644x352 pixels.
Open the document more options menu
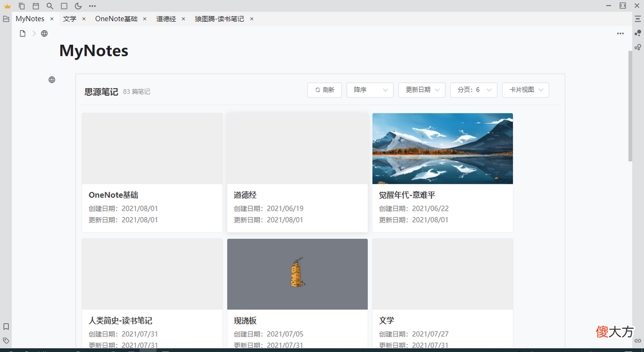pos(620,33)
